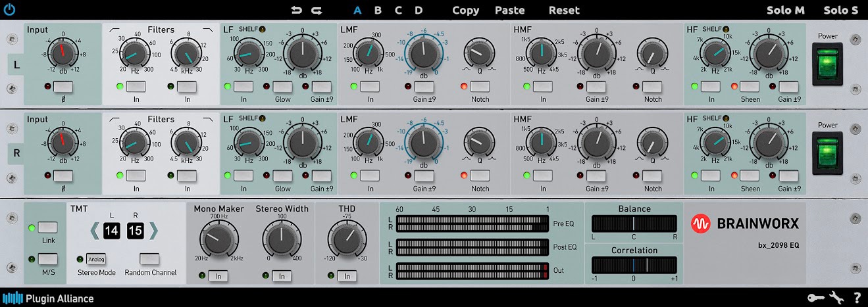868x307 pixels.
Task: Step TMT channels down with left chevron
Action: (95, 231)
